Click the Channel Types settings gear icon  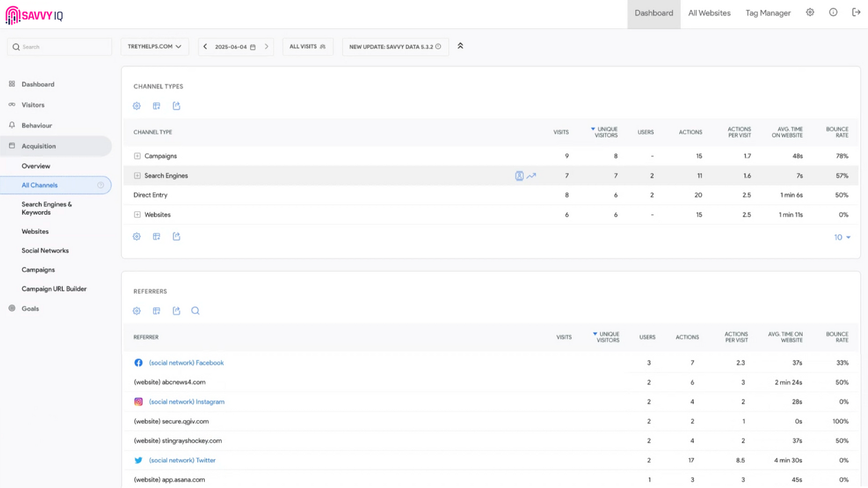137,106
